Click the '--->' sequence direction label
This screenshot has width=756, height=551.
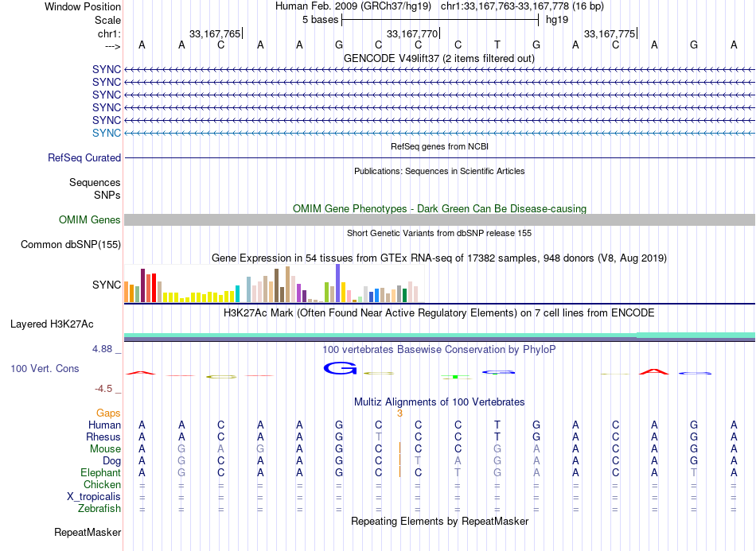click(112, 46)
